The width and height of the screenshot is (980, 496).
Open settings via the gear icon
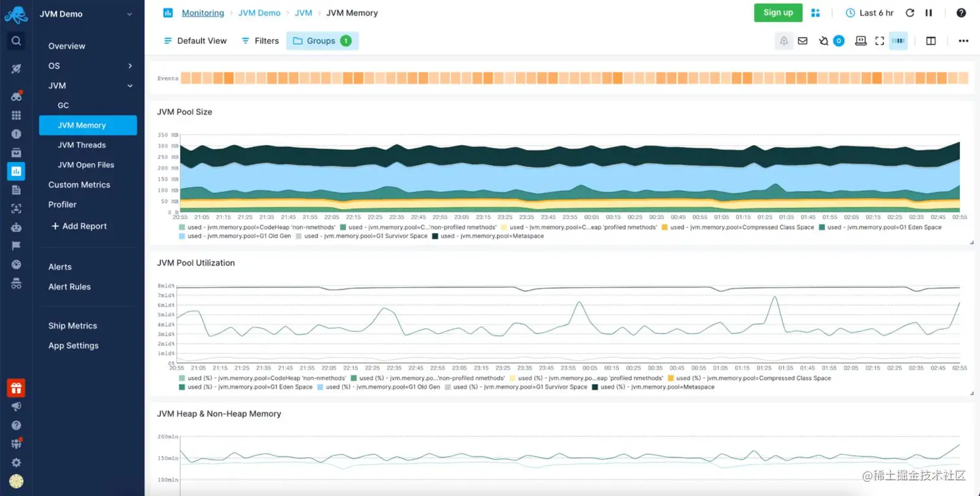pos(16,462)
